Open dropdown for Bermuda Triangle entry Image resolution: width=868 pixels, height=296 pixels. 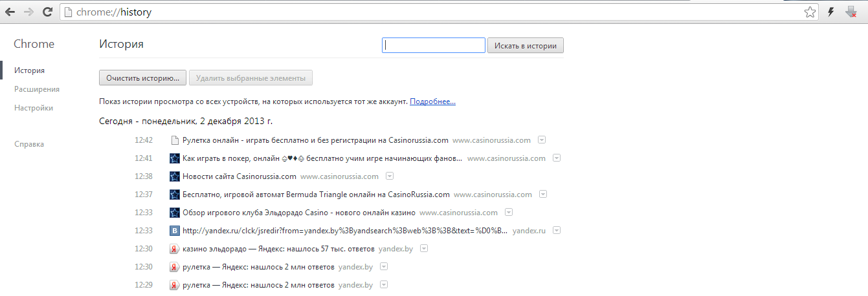(543, 194)
